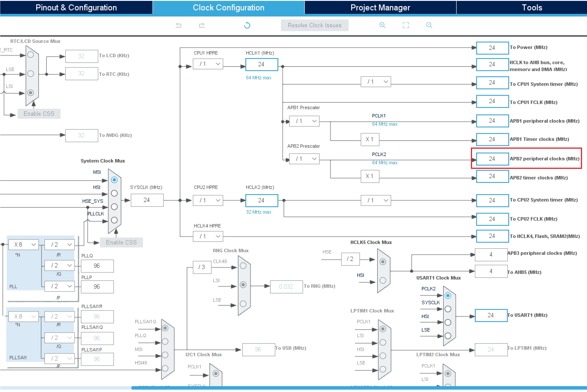
Task: Click the HCLK1 (MHz) value field
Action: pos(261,65)
